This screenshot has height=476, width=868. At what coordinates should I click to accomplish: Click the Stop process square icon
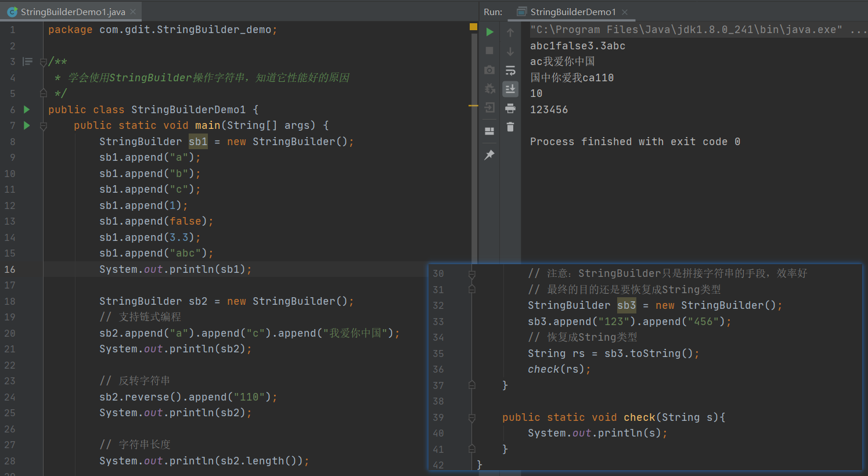pyautogui.click(x=489, y=51)
